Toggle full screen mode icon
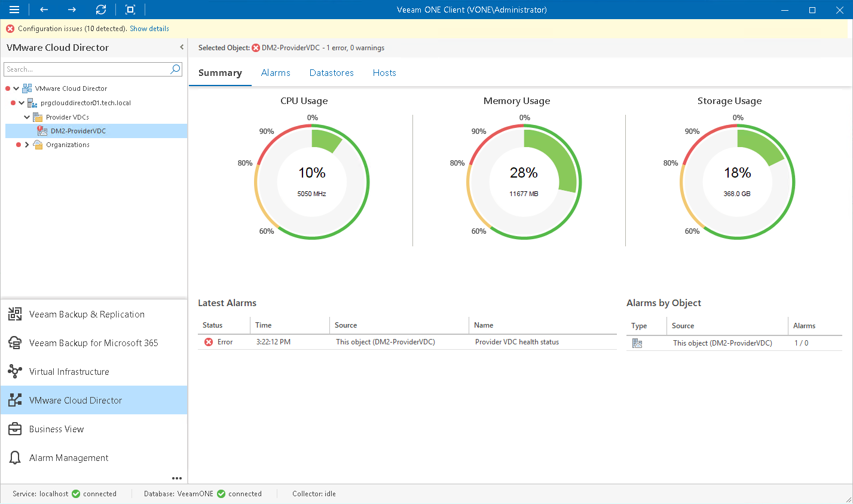This screenshot has height=504, width=853. 130,10
